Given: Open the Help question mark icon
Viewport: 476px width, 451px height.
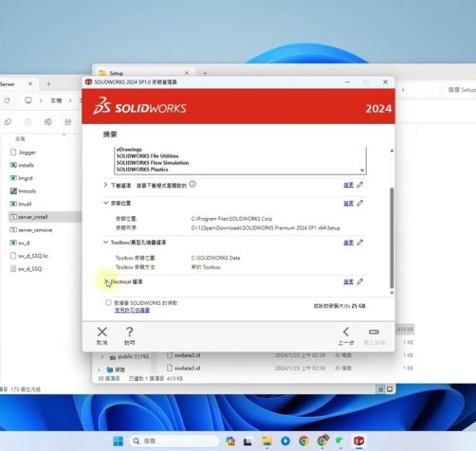Looking at the screenshot, I should pyautogui.click(x=129, y=332).
